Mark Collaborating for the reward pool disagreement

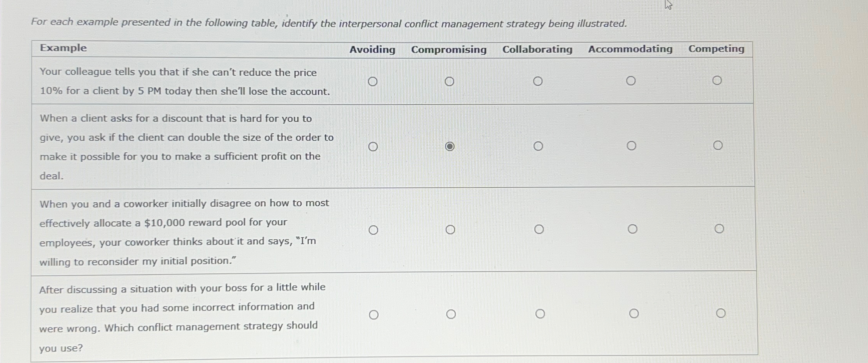[539, 229]
